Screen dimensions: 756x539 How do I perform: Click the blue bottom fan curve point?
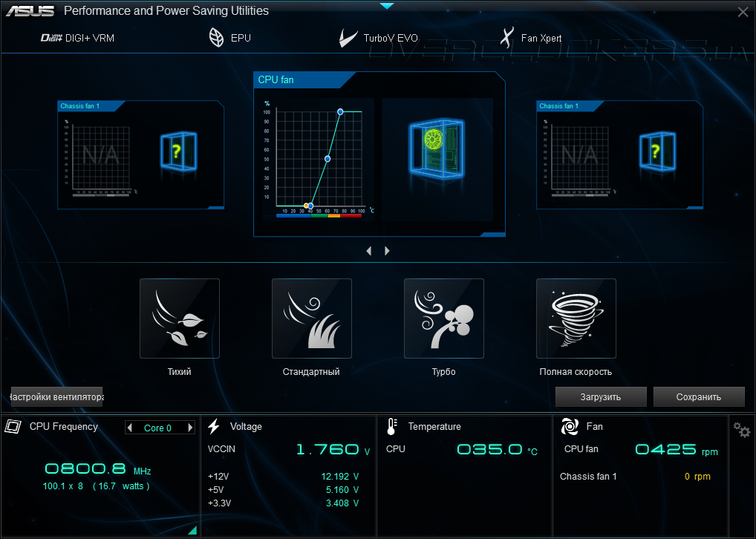point(310,206)
